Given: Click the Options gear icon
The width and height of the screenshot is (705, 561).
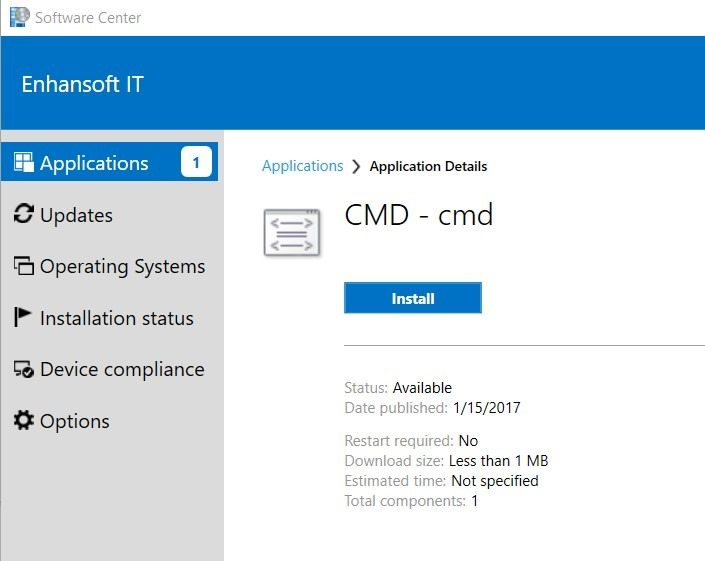Looking at the screenshot, I should 23,420.
